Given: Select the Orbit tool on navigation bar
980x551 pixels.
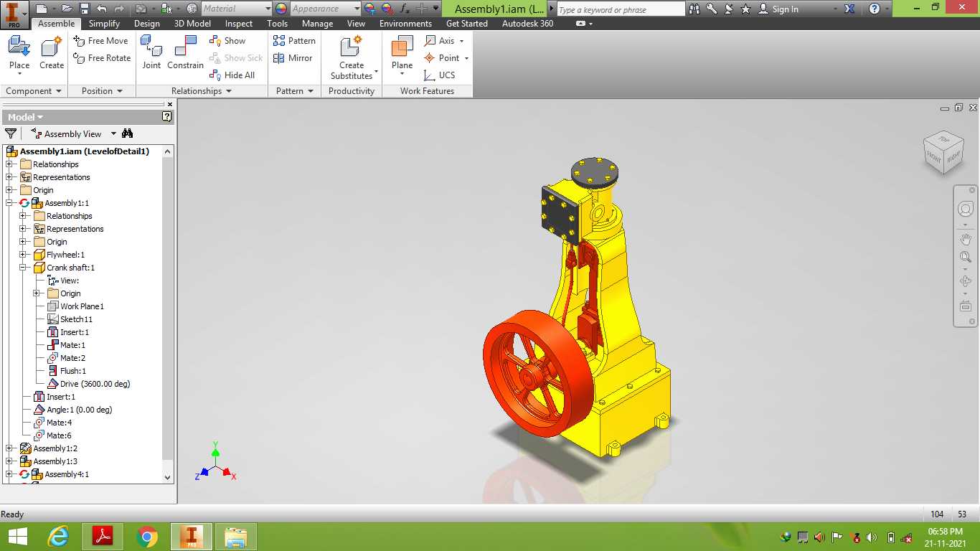Looking at the screenshot, I should [x=966, y=281].
